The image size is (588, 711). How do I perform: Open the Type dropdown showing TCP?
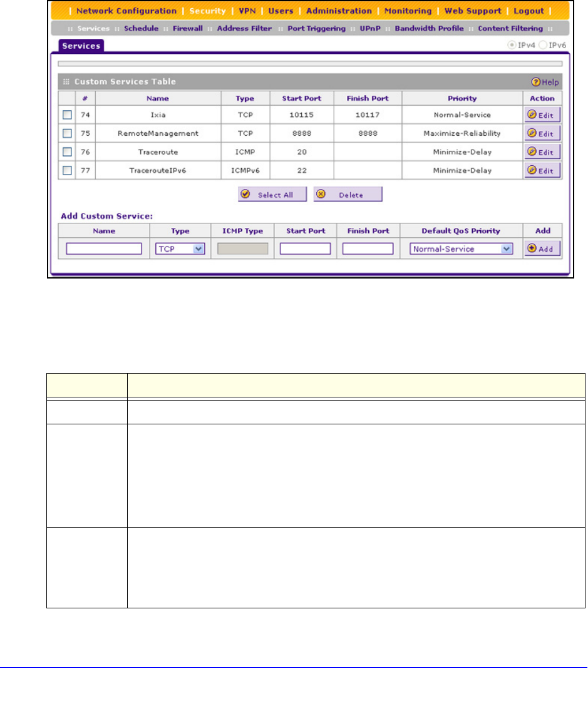pos(180,249)
